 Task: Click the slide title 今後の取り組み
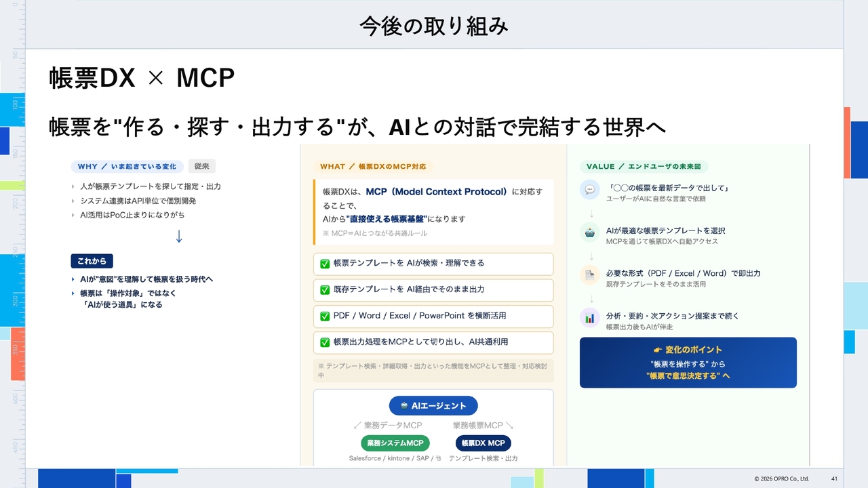434,26
